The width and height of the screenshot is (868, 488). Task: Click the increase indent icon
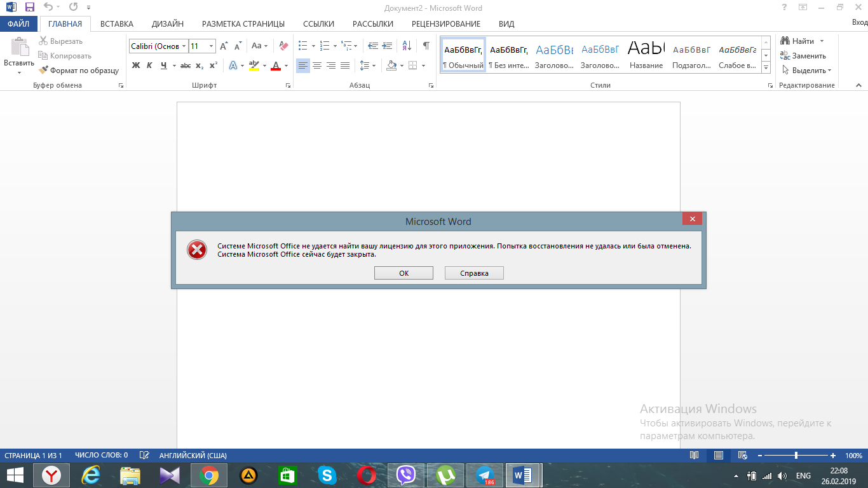[387, 46]
